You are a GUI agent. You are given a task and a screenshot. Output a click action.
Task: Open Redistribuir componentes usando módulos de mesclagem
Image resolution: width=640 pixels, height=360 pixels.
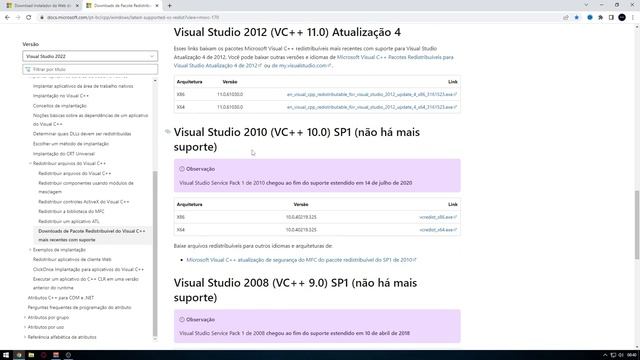pos(86,187)
